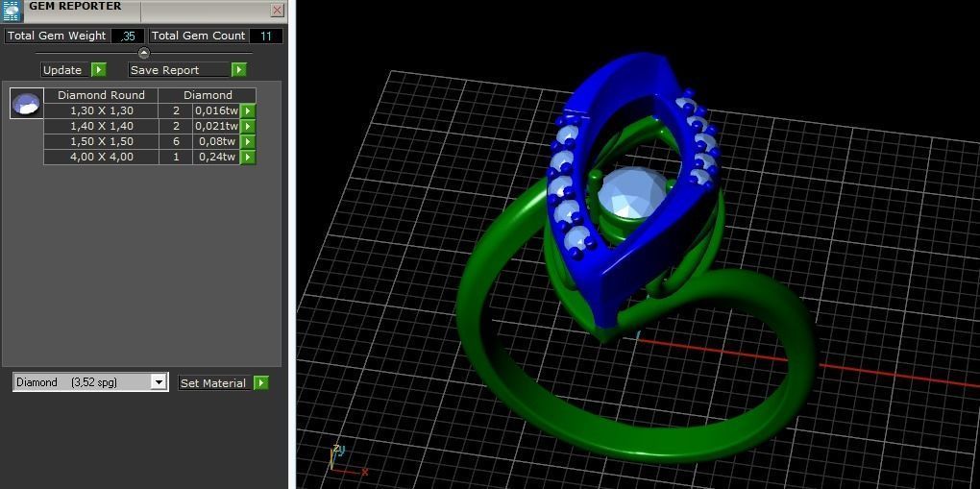Select the center round diamond in viewport
This screenshot has width=980, height=489.
[632, 194]
